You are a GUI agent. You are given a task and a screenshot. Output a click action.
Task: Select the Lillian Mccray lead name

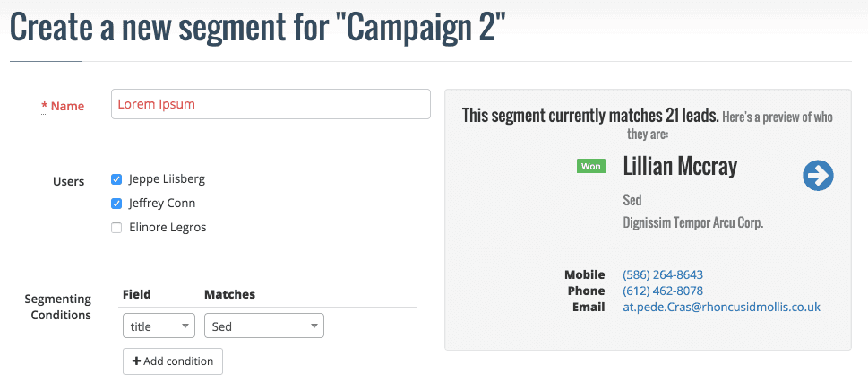[680, 166]
